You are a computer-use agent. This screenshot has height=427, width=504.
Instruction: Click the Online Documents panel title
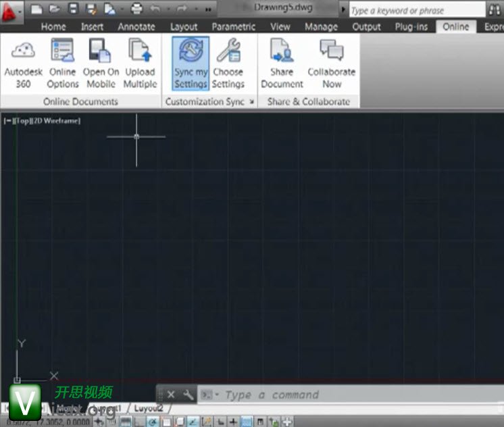[x=80, y=101]
